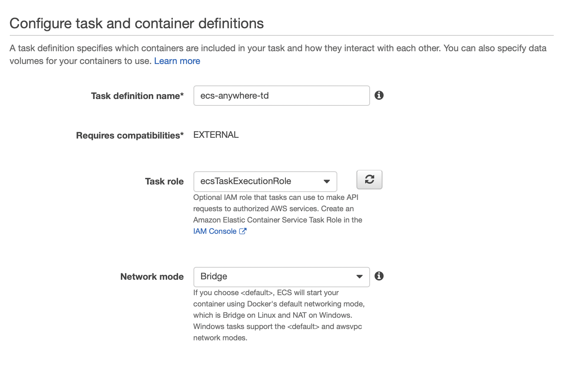This screenshot has width=588, height=384.
Task: Click the EXTERNAL compatibility value
Action: point(216,135)
